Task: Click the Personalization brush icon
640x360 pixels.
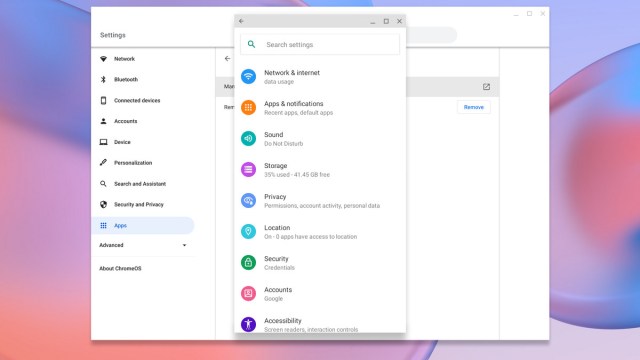Action: pos(103,162)
